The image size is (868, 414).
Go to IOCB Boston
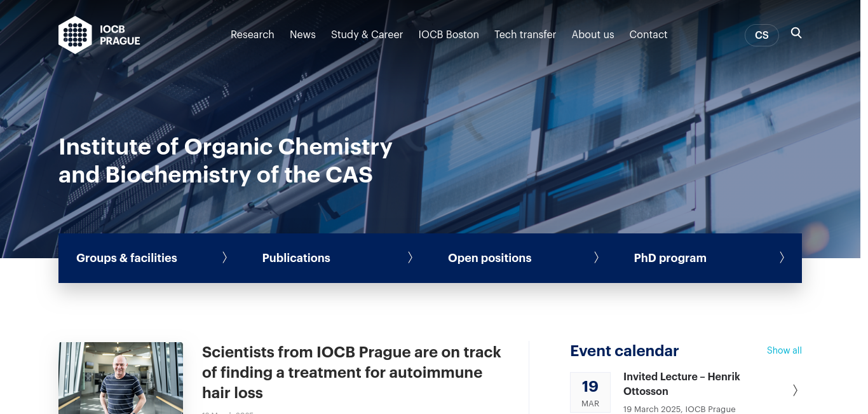pos(449,34)
